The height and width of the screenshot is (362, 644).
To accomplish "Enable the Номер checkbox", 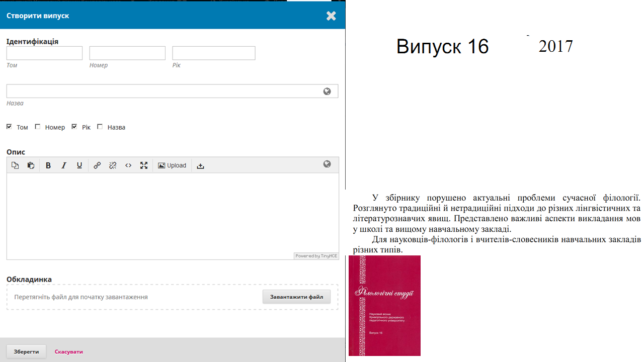I will [38, 127].
